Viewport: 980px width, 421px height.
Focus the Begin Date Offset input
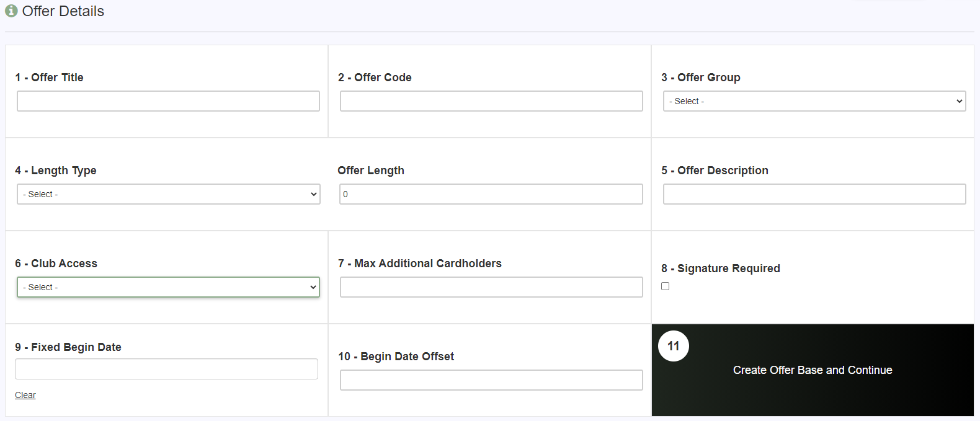click(x=491, y=380)
